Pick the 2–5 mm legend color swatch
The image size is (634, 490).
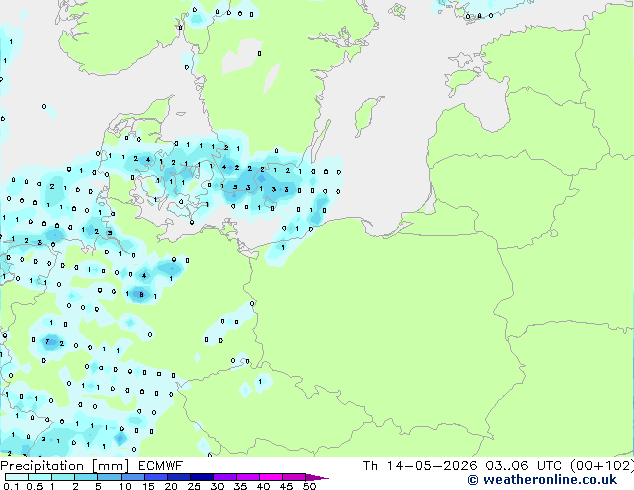(x=86, y=477)
